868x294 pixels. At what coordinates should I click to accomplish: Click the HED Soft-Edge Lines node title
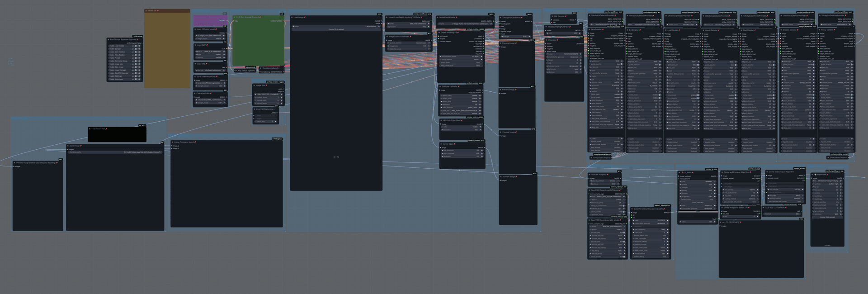tap(451, 120)
